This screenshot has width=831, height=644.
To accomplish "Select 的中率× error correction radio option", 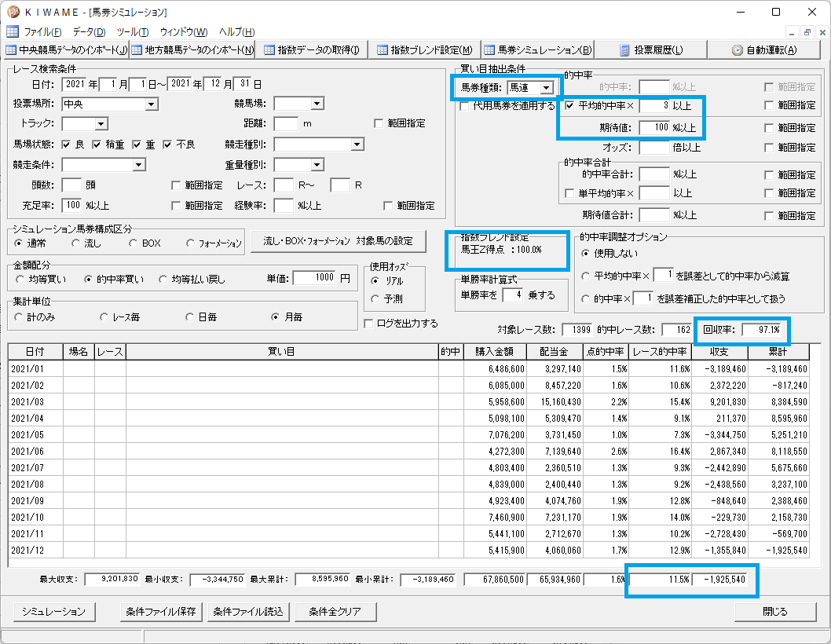I will (586, 299).
